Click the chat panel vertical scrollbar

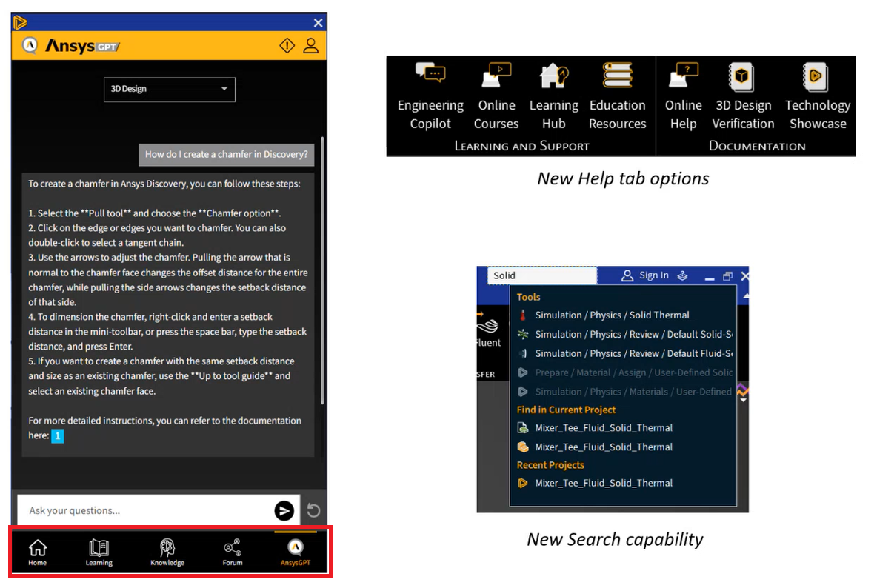click(x=322, y=270)
